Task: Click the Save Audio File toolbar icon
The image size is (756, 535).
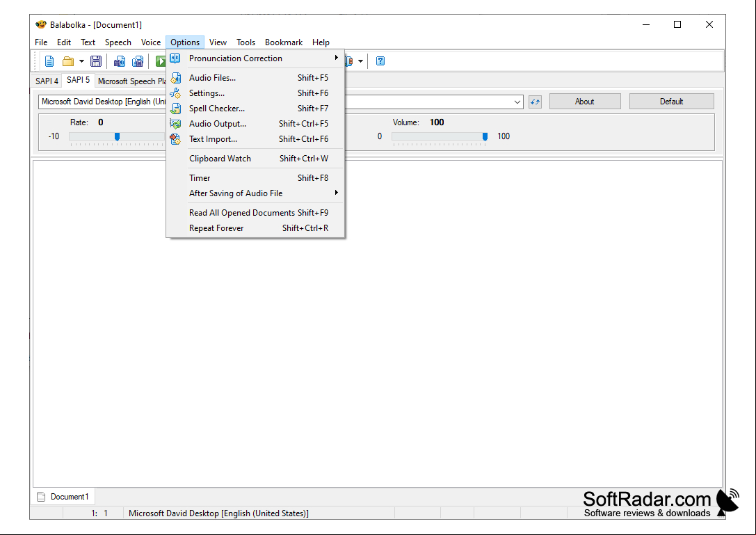Action: point(120,61)
